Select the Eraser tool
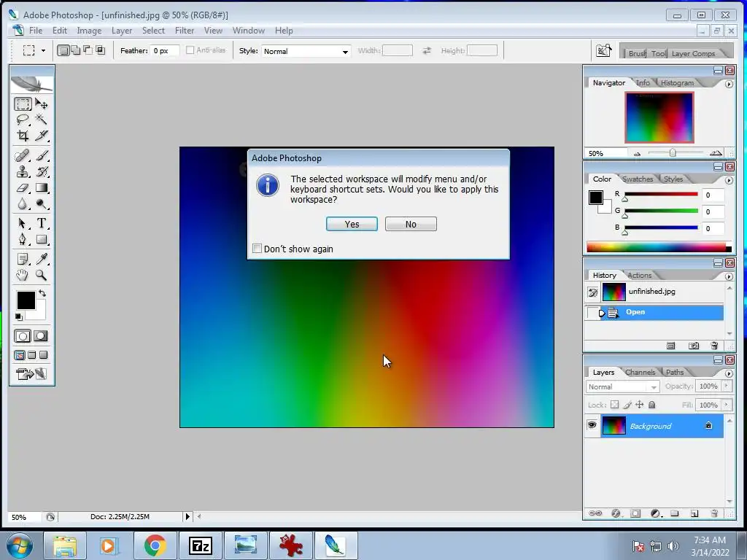This screenshot has height=560, width=747. coord(23,188)
